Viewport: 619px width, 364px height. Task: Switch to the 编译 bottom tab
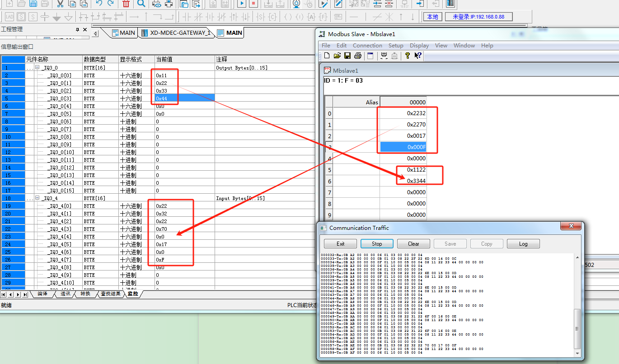(x=42, y=294)
